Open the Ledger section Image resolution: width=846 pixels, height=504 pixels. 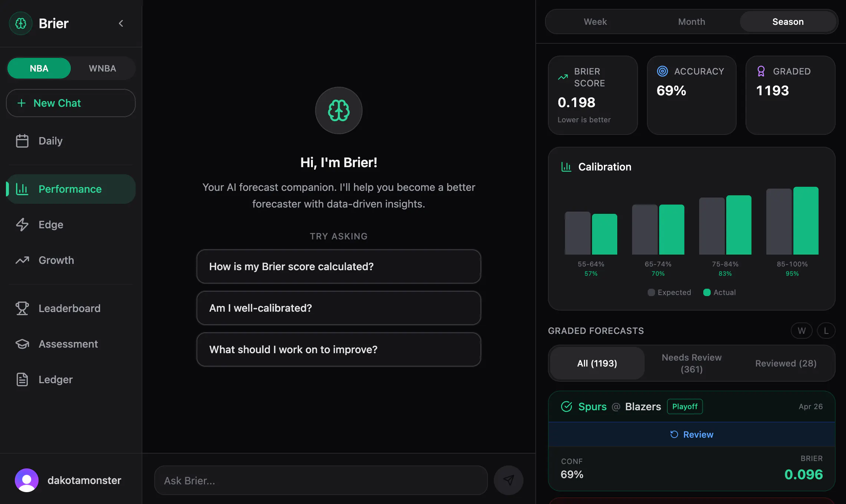[x=71, y=379]
